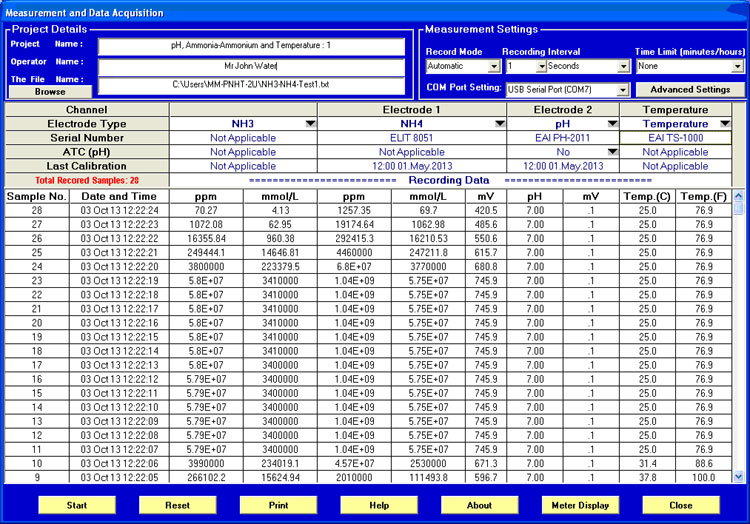Click the bottom Close button
Viewport: 750px width, 524px height.
[681, 505]
